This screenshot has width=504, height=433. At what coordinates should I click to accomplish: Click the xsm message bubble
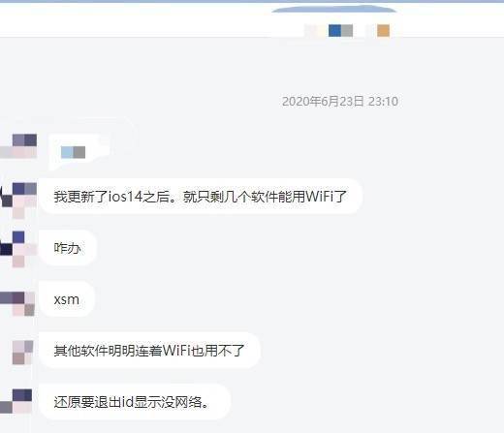pyautogui.click(x=67, y=299)
